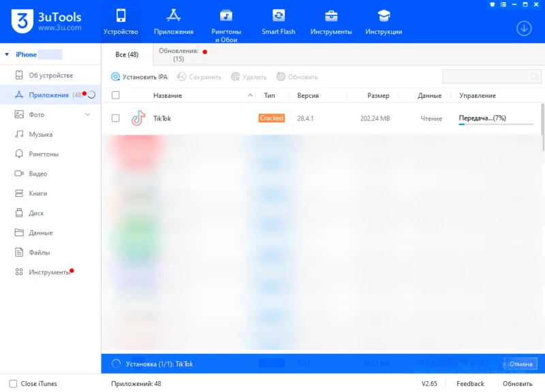Open Инструменты in the sidebar
The width and height of the screenshot is (545, 392).
pyautogui.click(x=50, y=272)
